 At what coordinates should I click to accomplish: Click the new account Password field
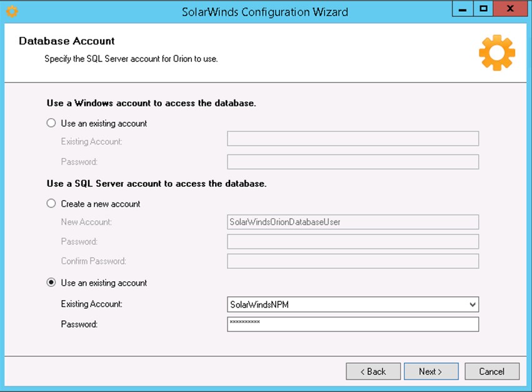(353, 241)
